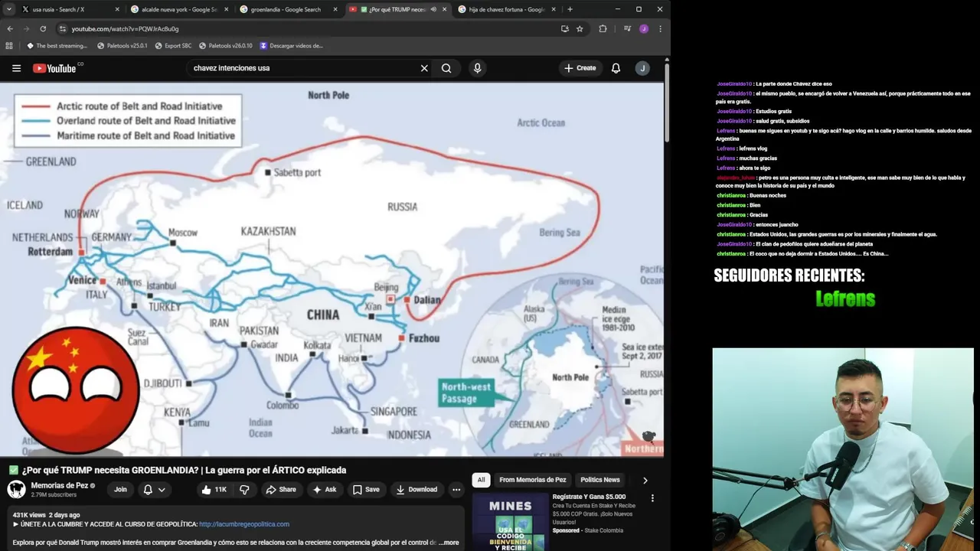Save video to a playlist
The width and height of the screenshot is (980, 551).
click(x=366, y=490)
